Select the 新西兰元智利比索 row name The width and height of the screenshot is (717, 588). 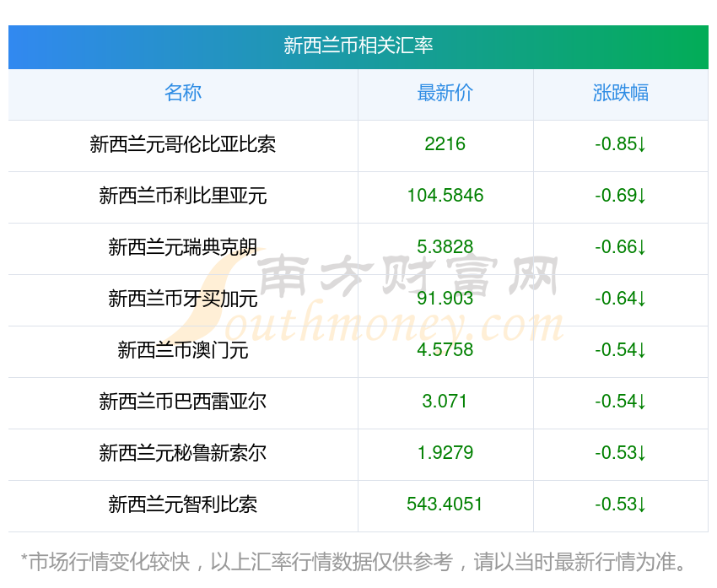tap(183, 504)
